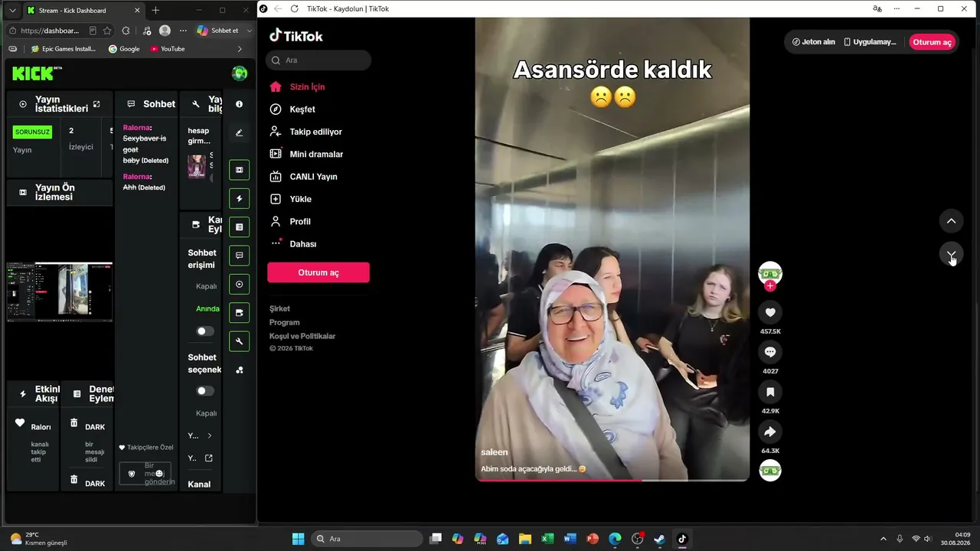Open the Windows Start menu
980x551 pixels.
[298, 539]
